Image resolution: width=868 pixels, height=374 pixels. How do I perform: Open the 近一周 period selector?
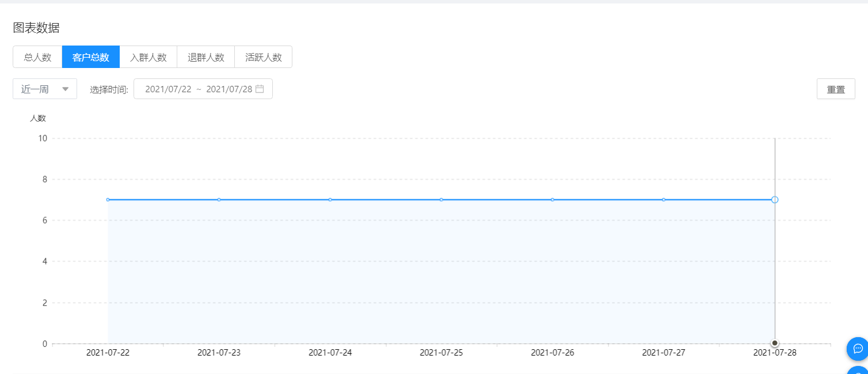click(45, 89)
